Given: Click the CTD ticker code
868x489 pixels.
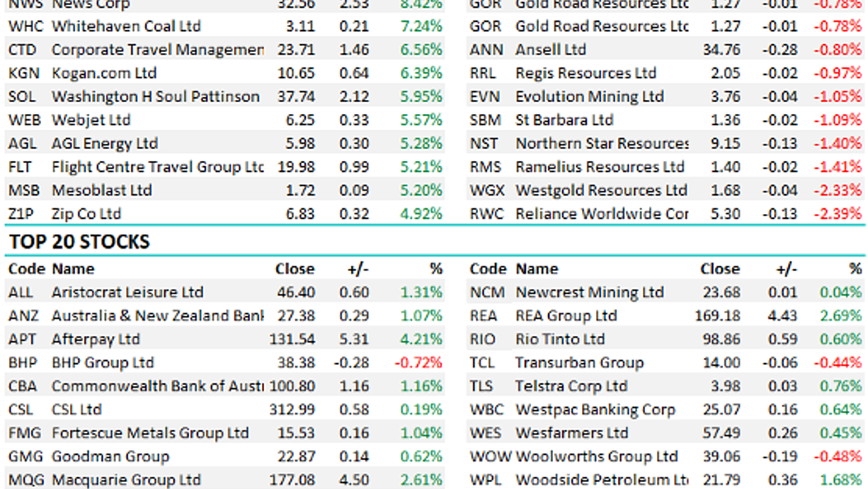Looking at the screenshot, I should pyautogui.click(x=23, y=50).
